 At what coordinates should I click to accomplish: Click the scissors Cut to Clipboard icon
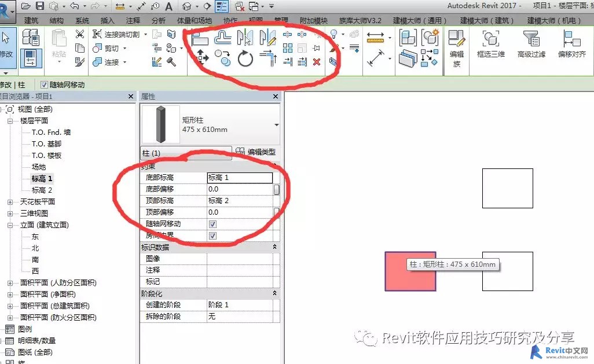click(x=79, y=34)
